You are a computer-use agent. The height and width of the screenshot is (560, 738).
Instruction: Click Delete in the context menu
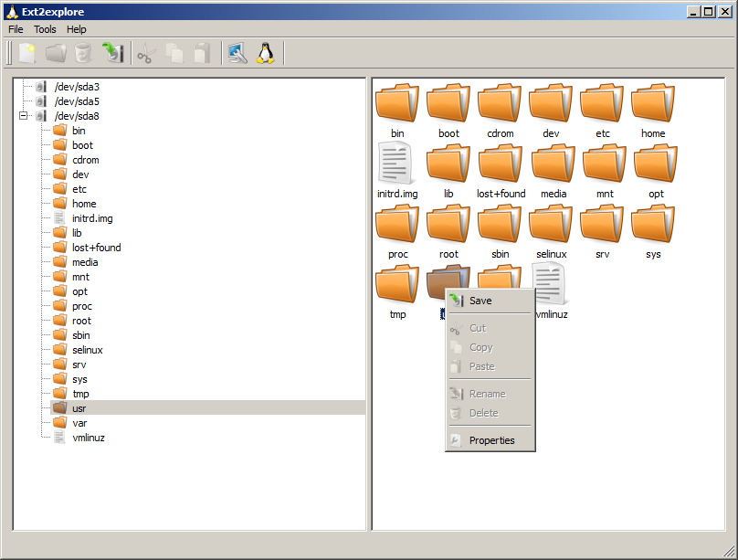490,413
